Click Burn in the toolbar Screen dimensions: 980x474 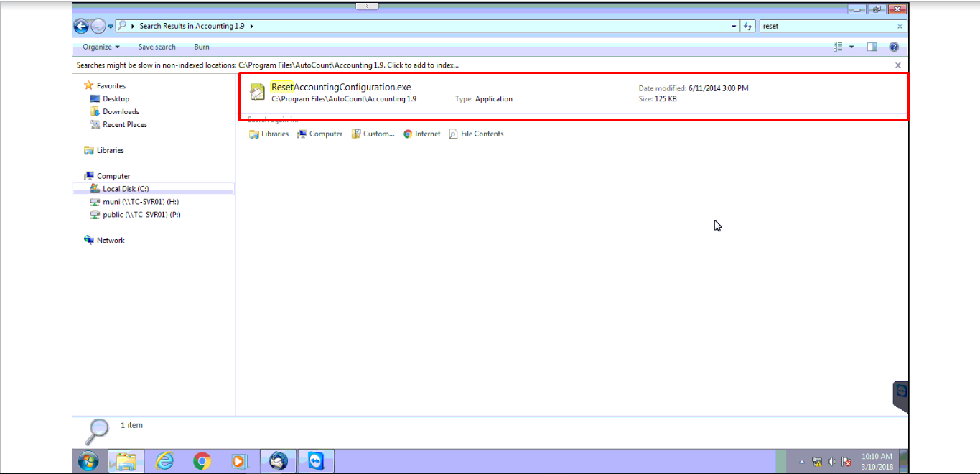click(x=202, y=47)
